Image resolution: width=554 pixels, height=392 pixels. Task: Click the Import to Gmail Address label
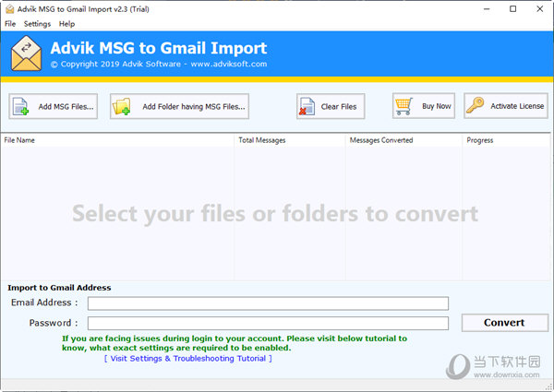click(x=59, y=288)
